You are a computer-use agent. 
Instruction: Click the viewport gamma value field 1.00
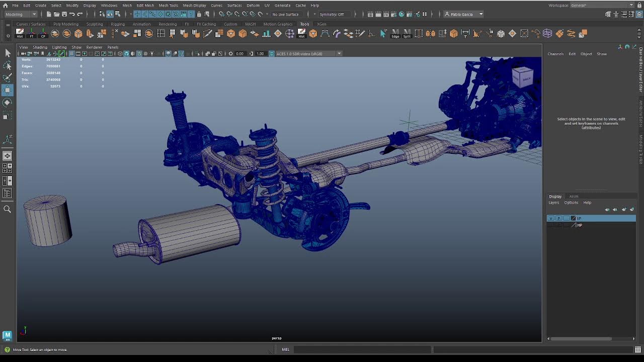coord(260,54)
